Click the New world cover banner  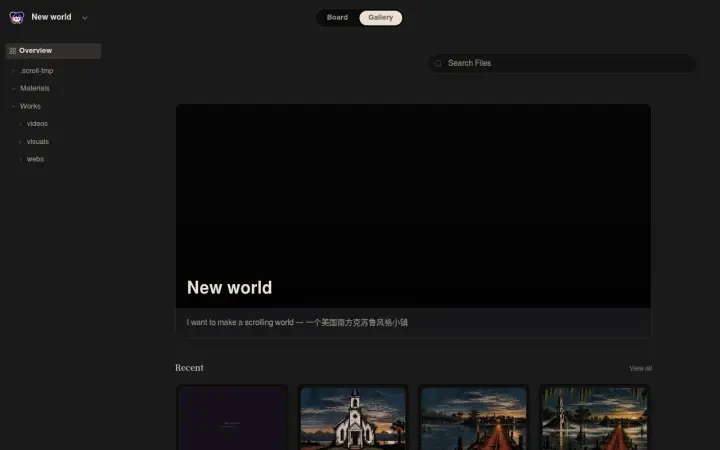pyautogui.click(x=413, y=206)
